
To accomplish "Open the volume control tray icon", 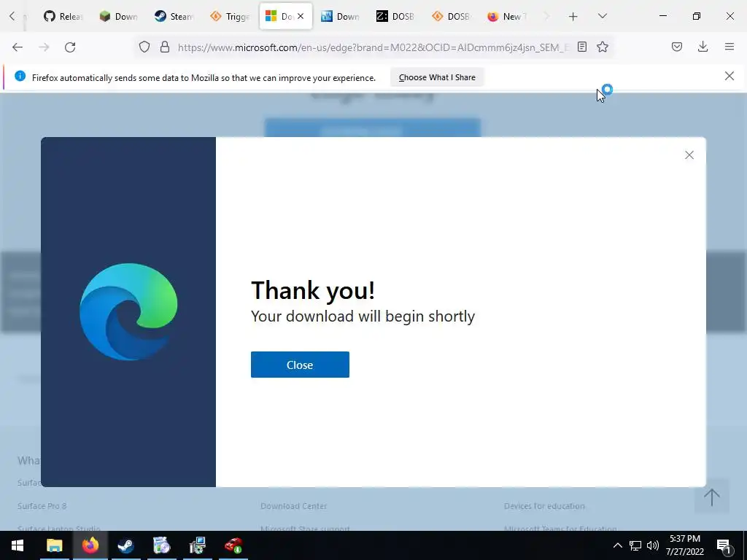I will coord(653,545).
